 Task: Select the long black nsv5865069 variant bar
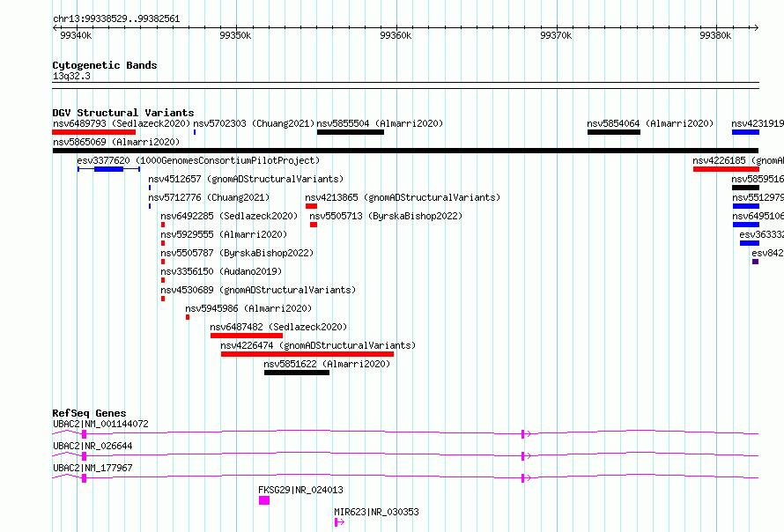(x=405, y=151)
